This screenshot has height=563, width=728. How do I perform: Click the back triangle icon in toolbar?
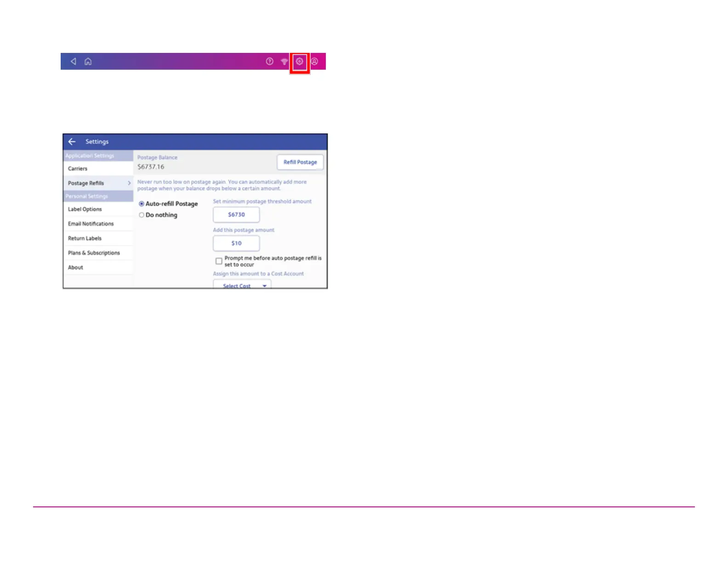[x=73, y=61]
